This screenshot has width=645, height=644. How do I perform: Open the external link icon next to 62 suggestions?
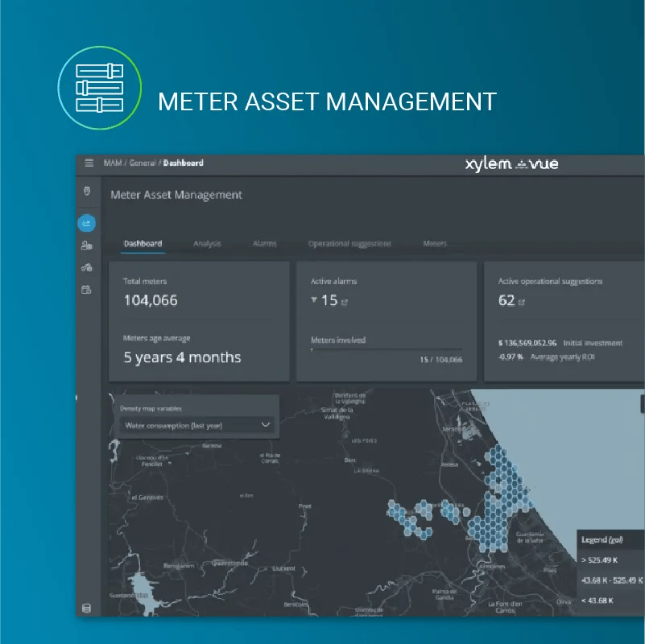[522, 302]
